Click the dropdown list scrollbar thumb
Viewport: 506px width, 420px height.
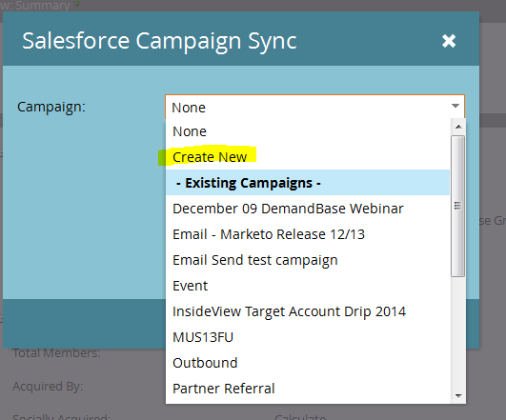(x=458, y=206)
